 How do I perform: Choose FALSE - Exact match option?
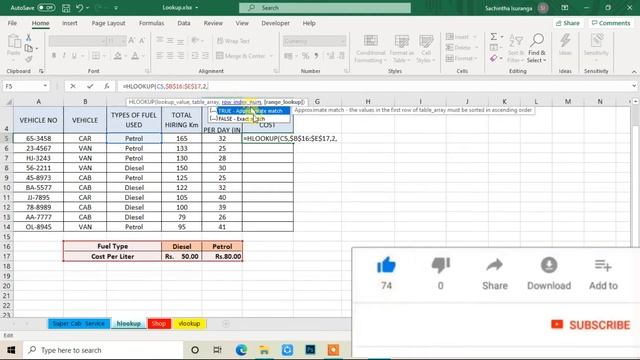[x=249, y=119]
